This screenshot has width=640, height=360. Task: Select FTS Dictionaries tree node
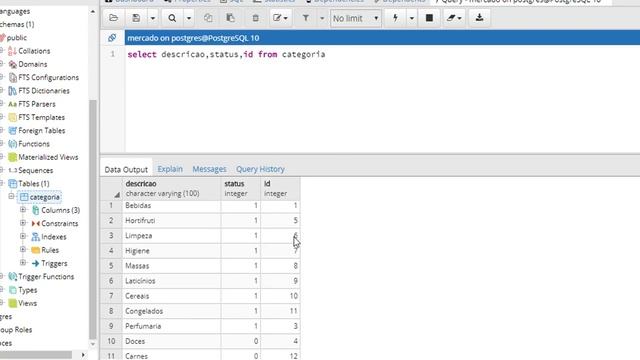(x=44, y=91)
